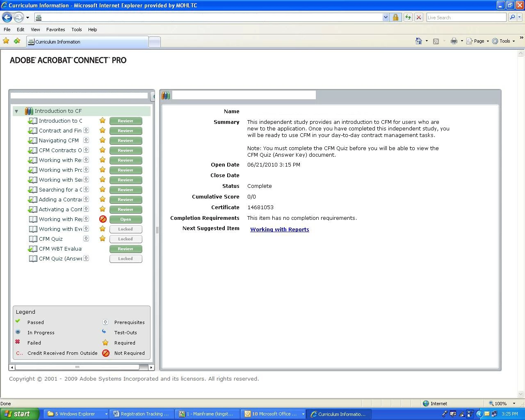Click the Locked button for CFM Quiz
This screenshot has width=525, height=420.
(126, 239)
